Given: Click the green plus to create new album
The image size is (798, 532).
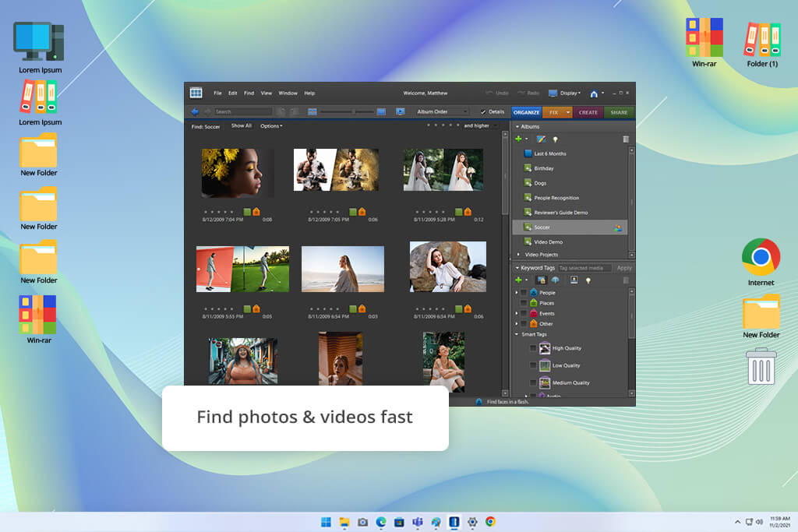Looking at the screenshot, I should coord(518,139).
